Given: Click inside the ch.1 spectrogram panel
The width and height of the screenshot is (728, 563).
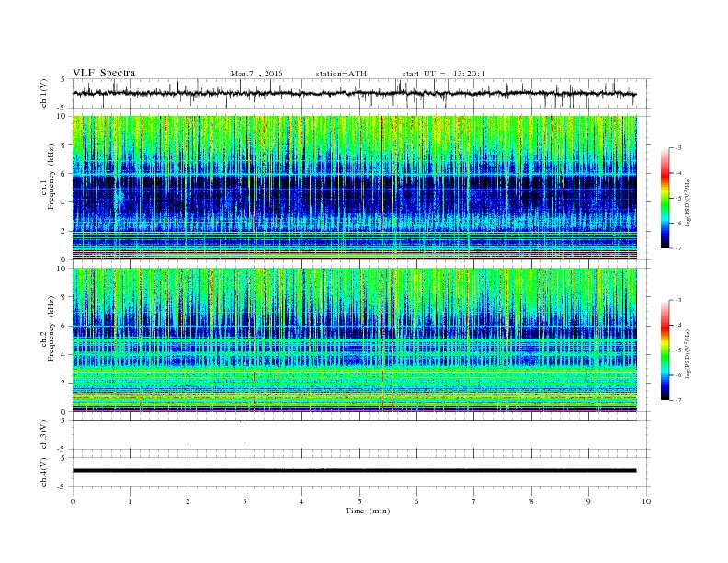Looking at the screenshot, I should (354, 188).
